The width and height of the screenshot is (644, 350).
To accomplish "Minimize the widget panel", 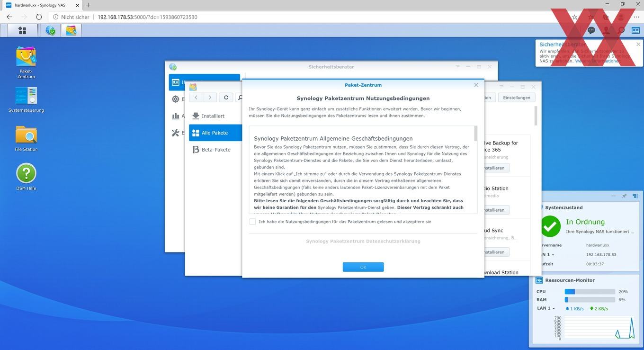I will tap(614, 196).
